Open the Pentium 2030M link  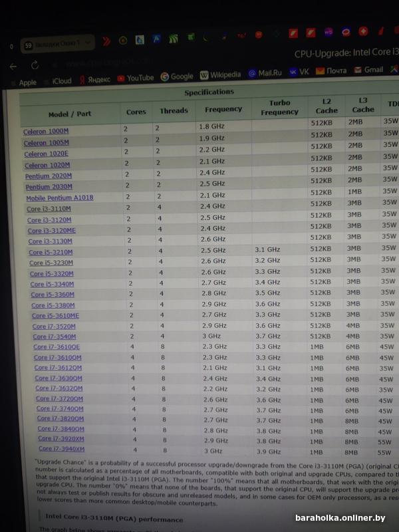coord(49,187)
